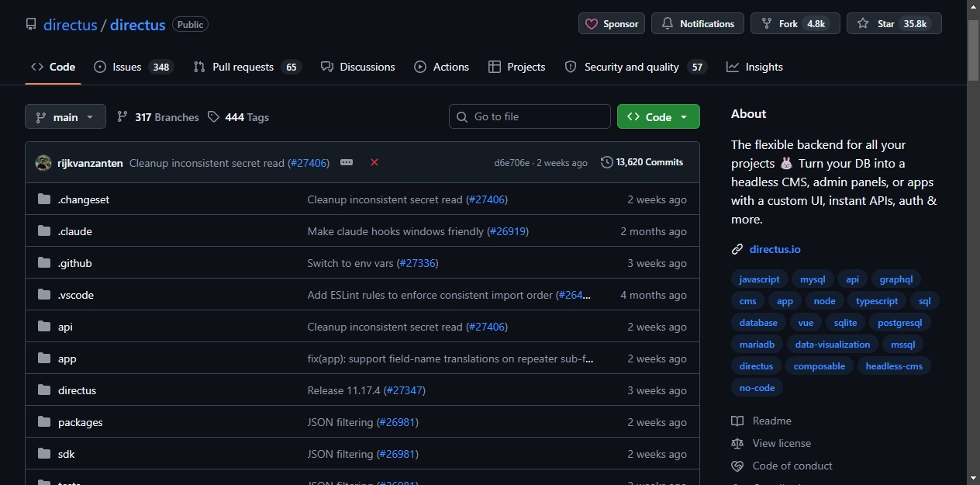Screen dimensions: 980x485
Task: Select the no-code topic tag
Action: coord(757,388)
